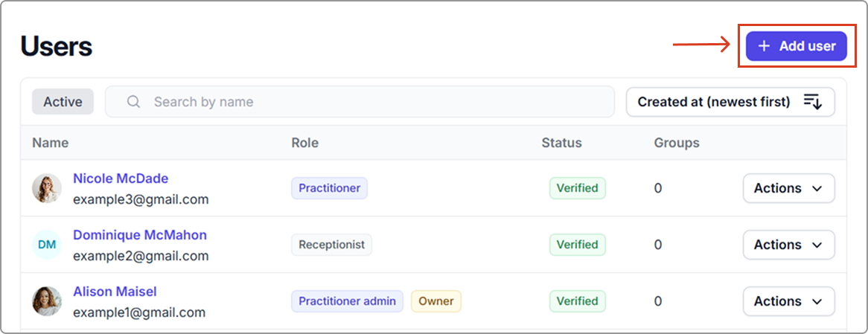Viewport: 868px width, 334px height.
Task: Click the Add user button
Action: tap(796, 46)
